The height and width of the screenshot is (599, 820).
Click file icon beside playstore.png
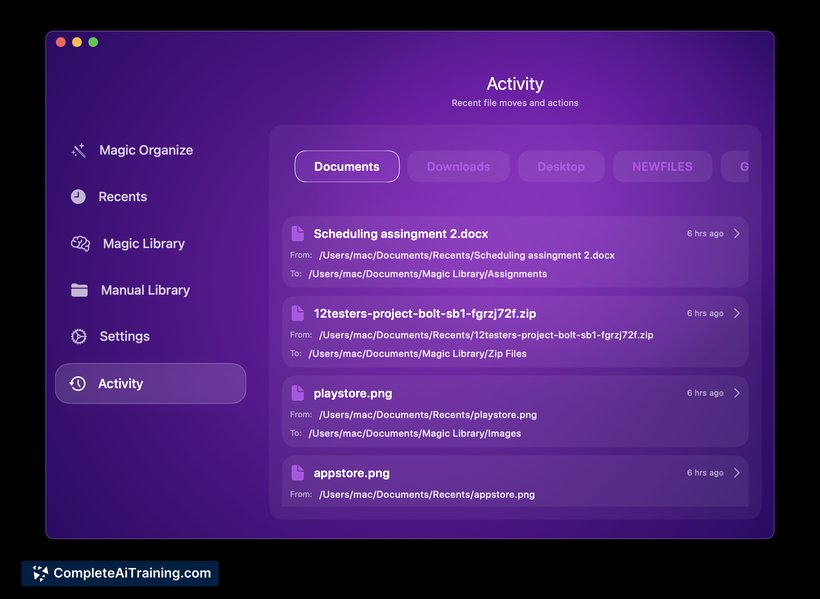point(298,393)
